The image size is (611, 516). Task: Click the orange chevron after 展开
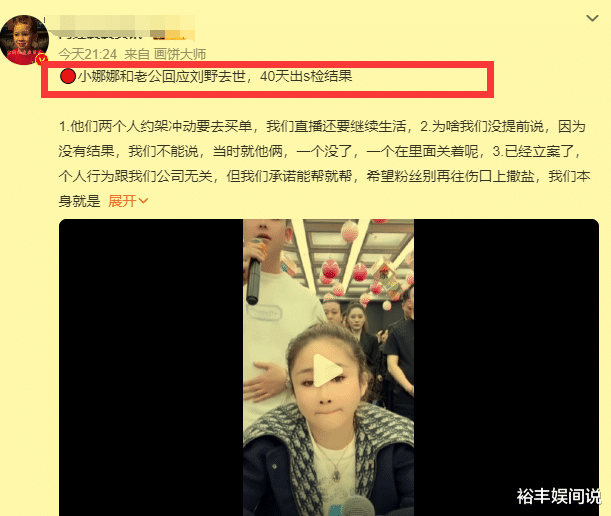143,201
